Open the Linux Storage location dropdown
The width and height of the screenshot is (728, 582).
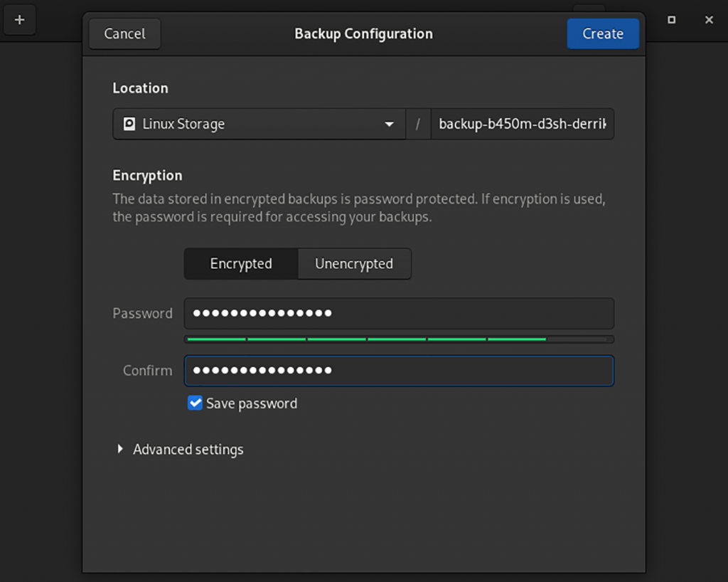(259, 123)
